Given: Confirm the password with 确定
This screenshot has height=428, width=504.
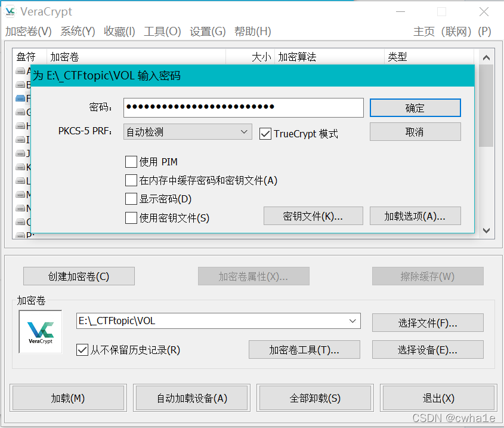Looking at the screenshot, I should [415, 108].
